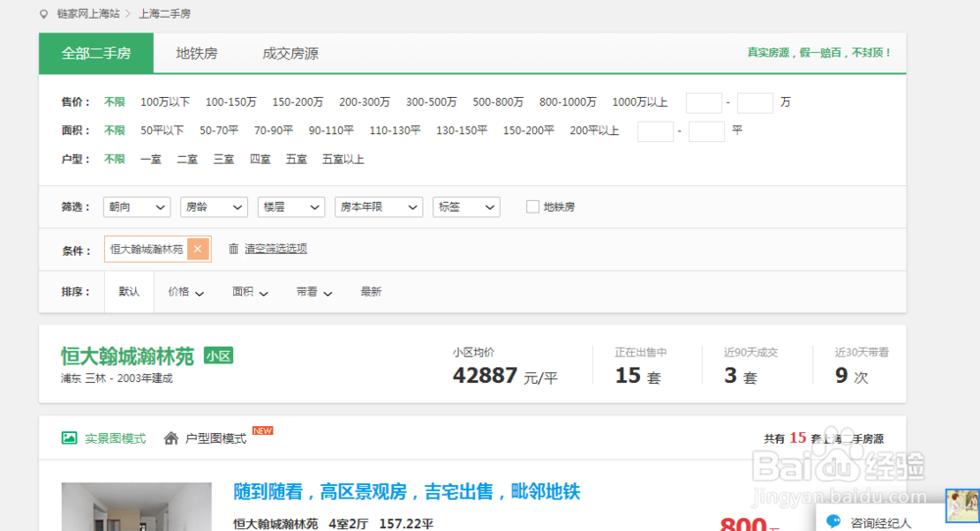Image resolution: width=980 pixels, height=531 pixels.
Task: Click the minimum area input field
Action: point(655,131)
